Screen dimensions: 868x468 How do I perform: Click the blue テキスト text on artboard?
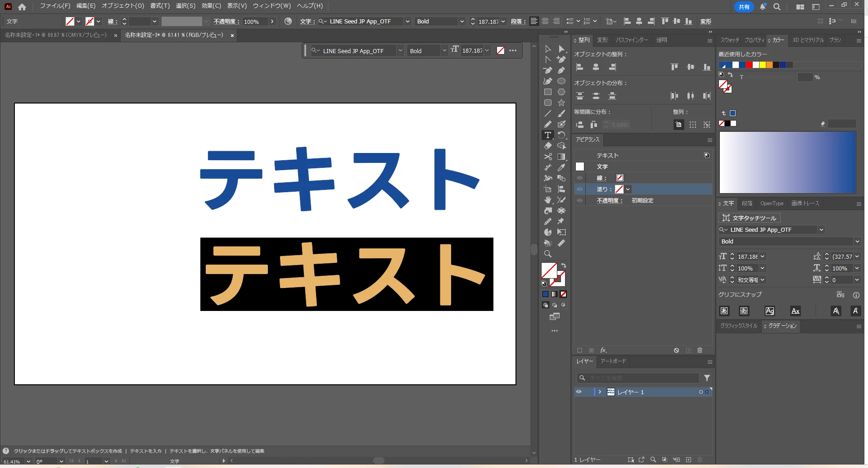340,179
